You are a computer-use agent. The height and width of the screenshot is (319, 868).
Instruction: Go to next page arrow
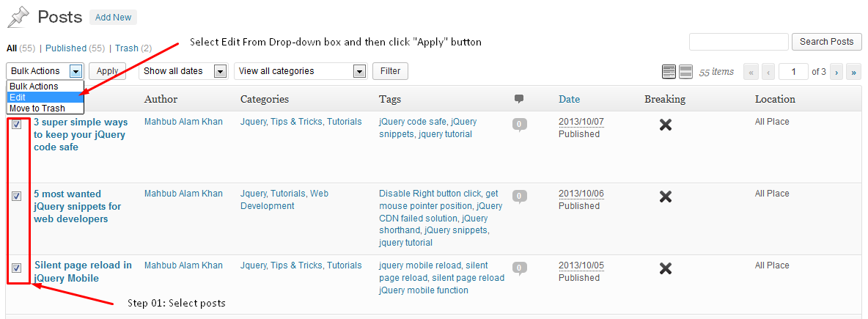pyautogui.click(x=836, y=72)
